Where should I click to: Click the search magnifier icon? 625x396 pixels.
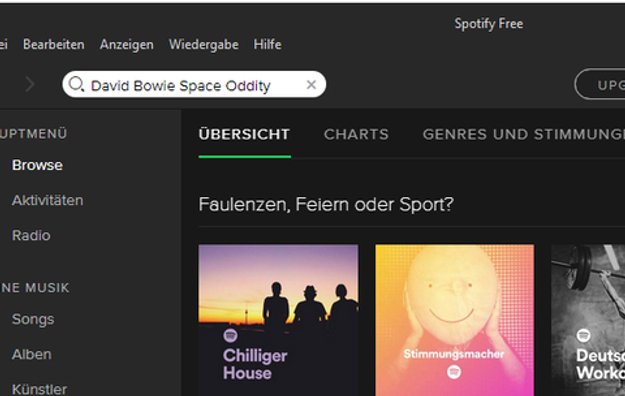[x=76, y=84]
